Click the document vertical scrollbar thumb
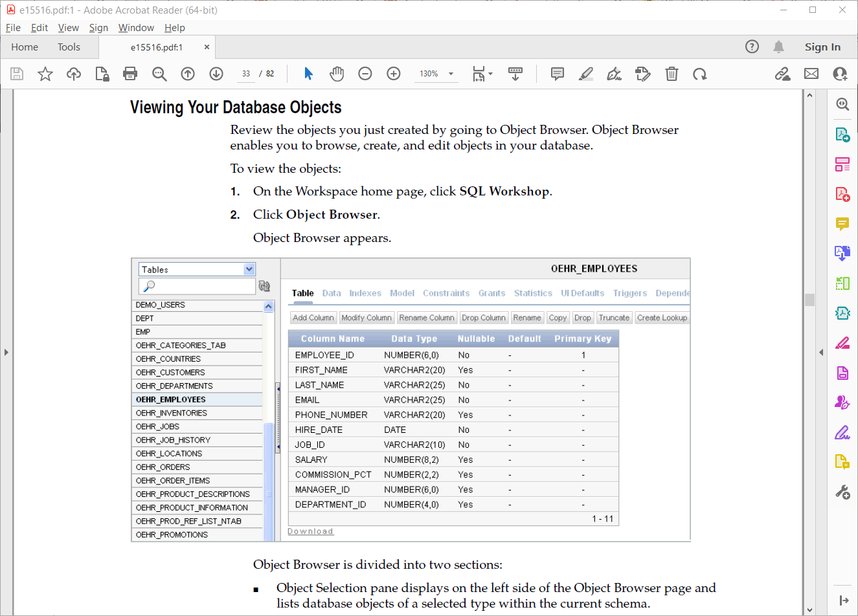The image size is (858, 616). point(809,300)
